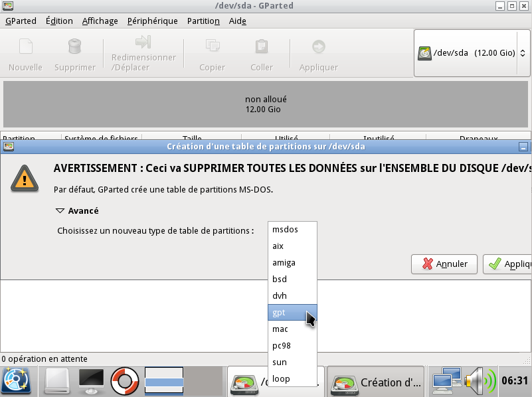The image size is (532, 397).
Task: Switch to the second gray workspace in the pager
Action: 203,381
